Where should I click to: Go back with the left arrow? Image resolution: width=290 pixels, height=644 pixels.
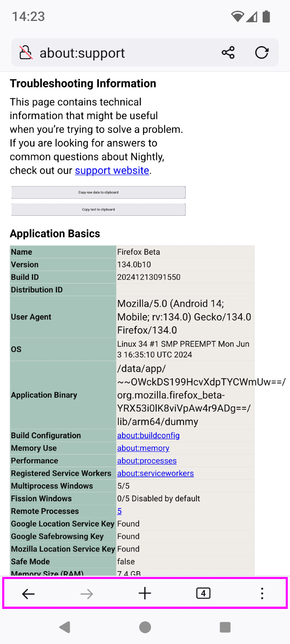28,593
